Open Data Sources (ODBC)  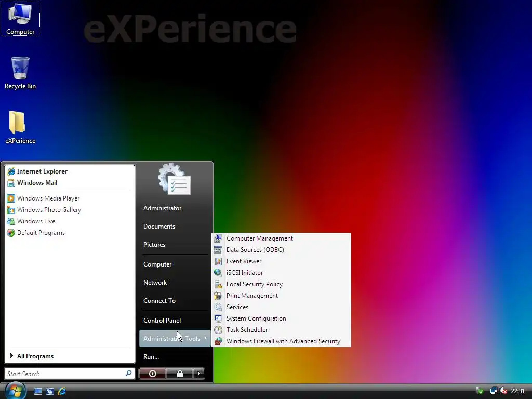pos(281,250)
